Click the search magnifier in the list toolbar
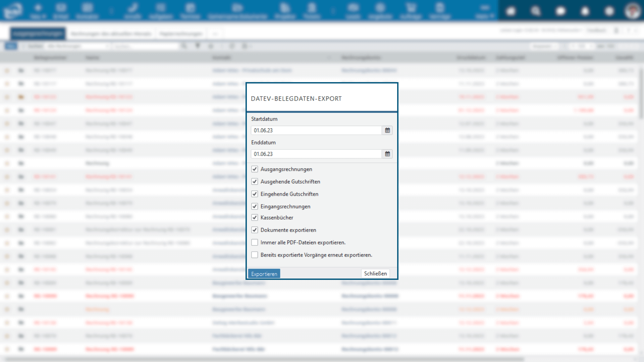644x362 pixels. coord(184,46)
